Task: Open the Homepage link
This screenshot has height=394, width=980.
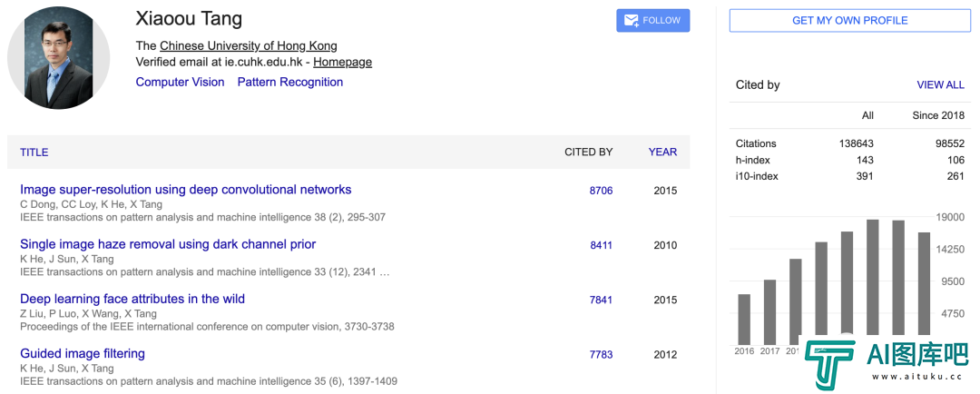Action: tap(342, 62)
